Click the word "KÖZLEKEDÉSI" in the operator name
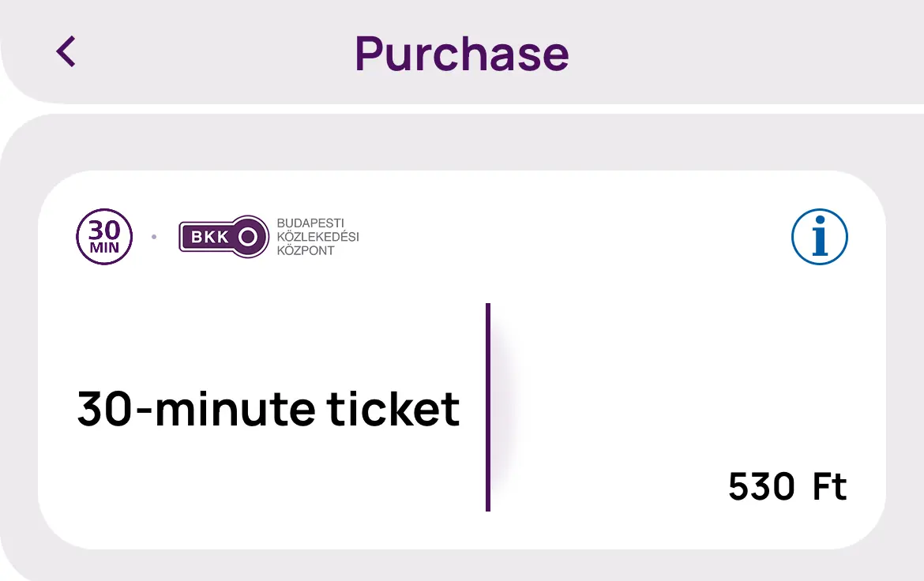 click(x=317, y=237)
